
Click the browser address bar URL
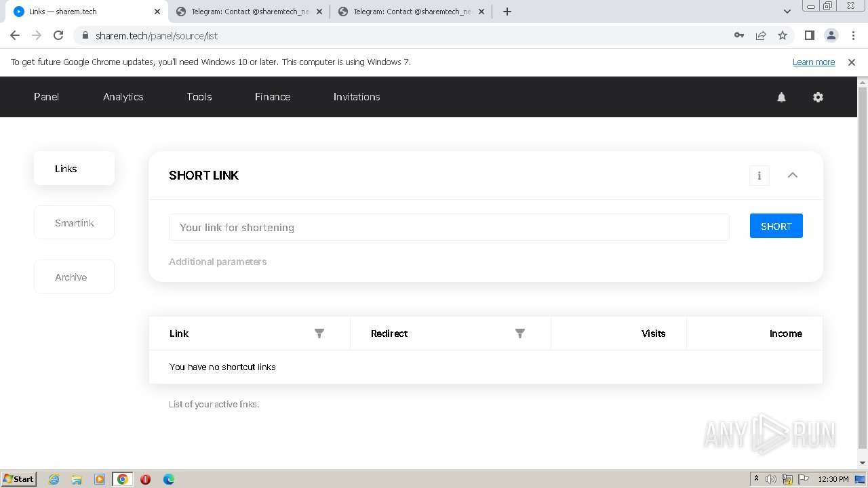[157, 35]
